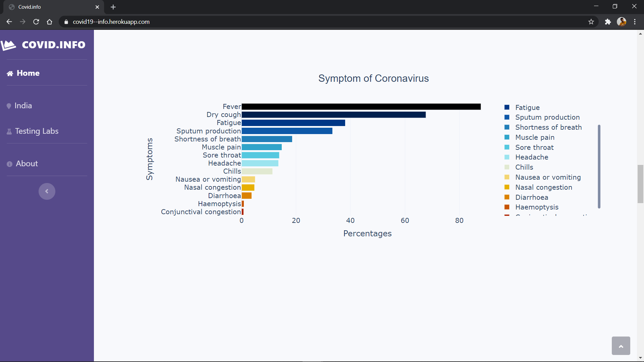The image size is (644, 362).
Task: Click the Chills color swatch in legend
Action: coord(507,167)
